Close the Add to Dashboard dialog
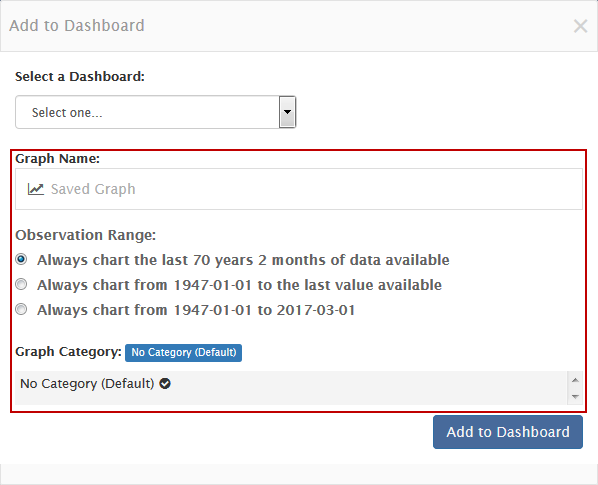 (580, 26)
